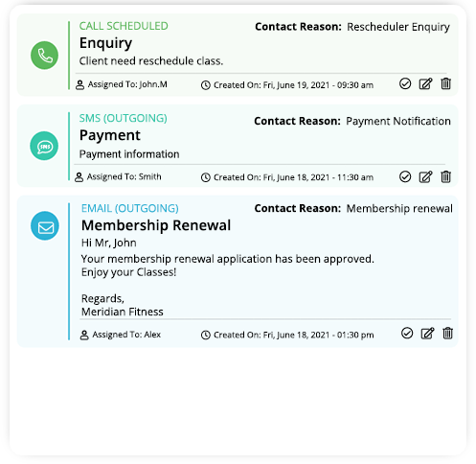Mark the Enquiry call as complete
The width and height of the screenshot is (476, 464).
click(405, 83)
